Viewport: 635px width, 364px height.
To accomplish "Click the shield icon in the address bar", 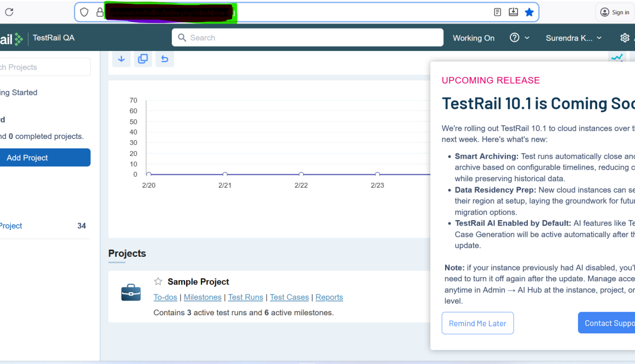I will point(85,11).
